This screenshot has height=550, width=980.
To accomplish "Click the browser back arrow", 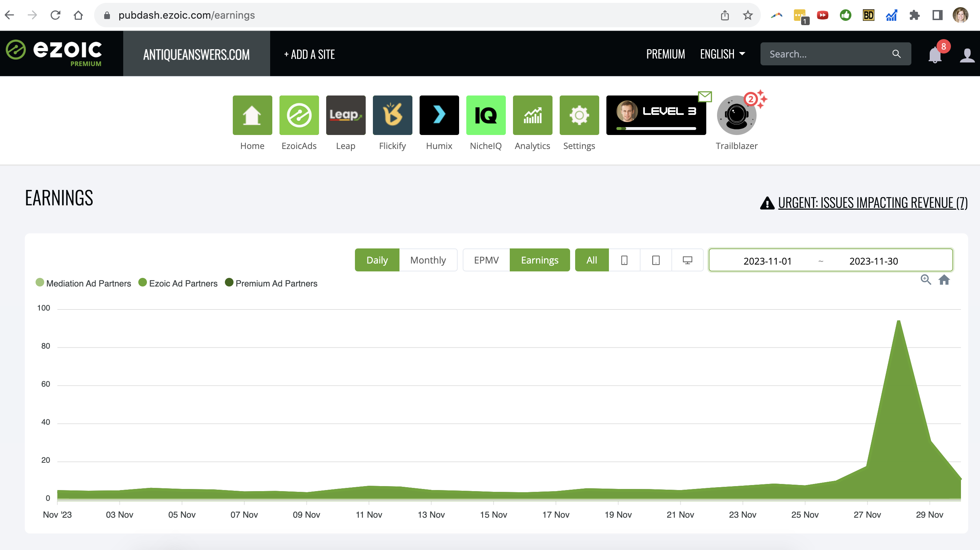I will (9, 15).
